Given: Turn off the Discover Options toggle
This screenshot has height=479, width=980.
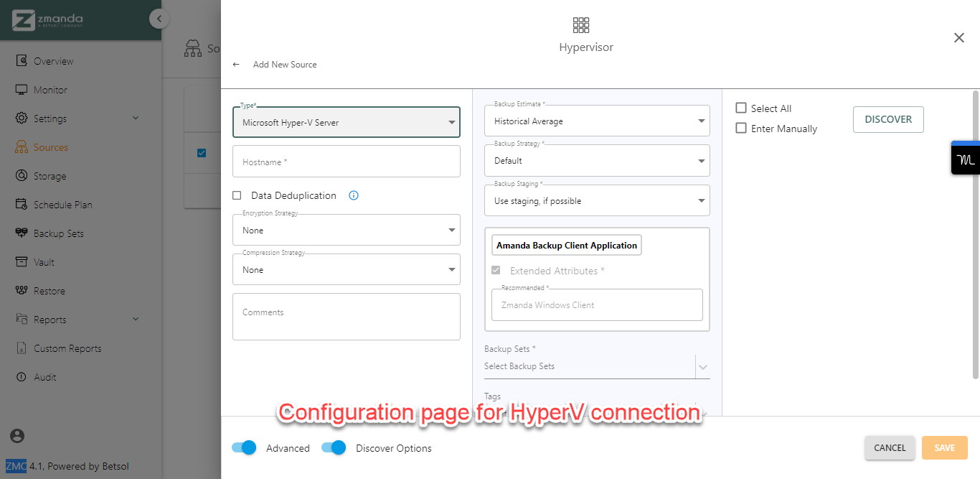Looking at the screenshot, I should (x=334, y=447).
